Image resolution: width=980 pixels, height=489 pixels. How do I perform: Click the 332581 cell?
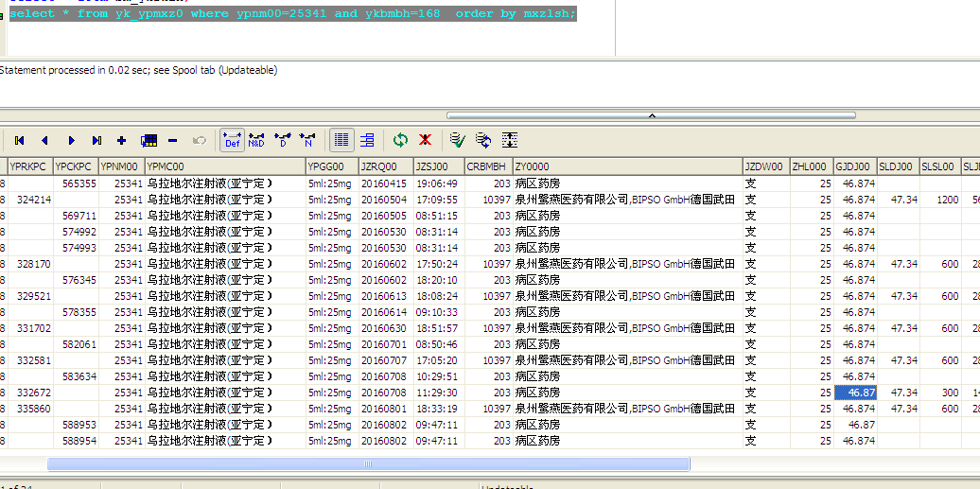click(30, 360)
